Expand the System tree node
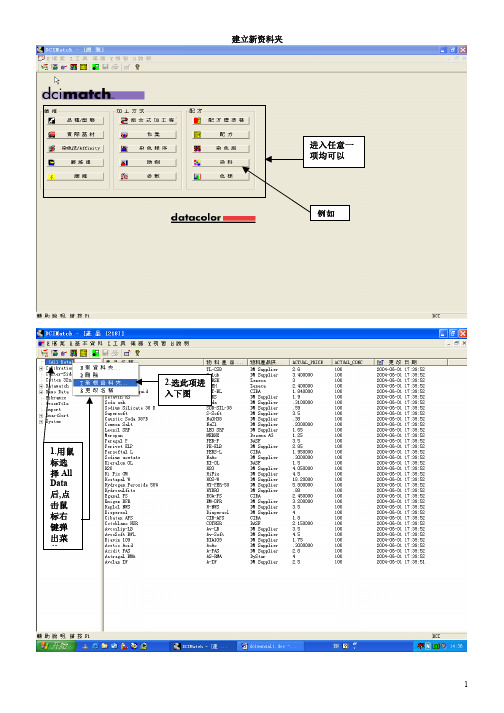Image resolution: width=504 pixels, height=713 pixels. (41, 422)
